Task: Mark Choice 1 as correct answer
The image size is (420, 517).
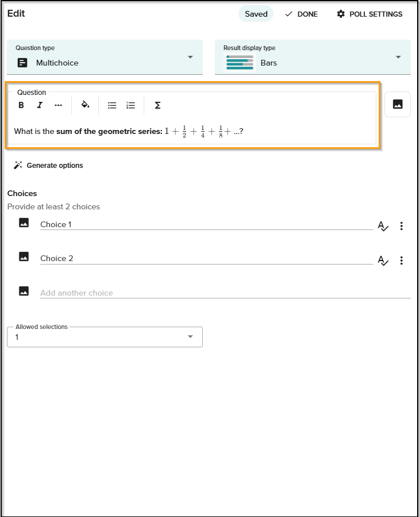Action: [x=383, y=226]
